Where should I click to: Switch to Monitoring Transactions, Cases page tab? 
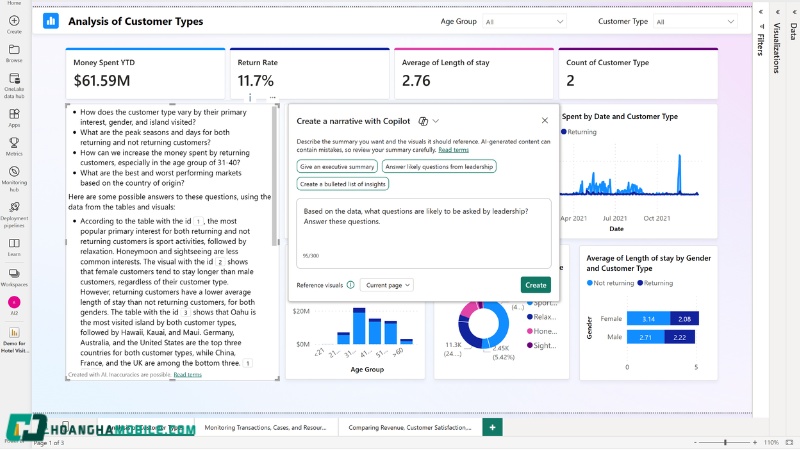265,427
